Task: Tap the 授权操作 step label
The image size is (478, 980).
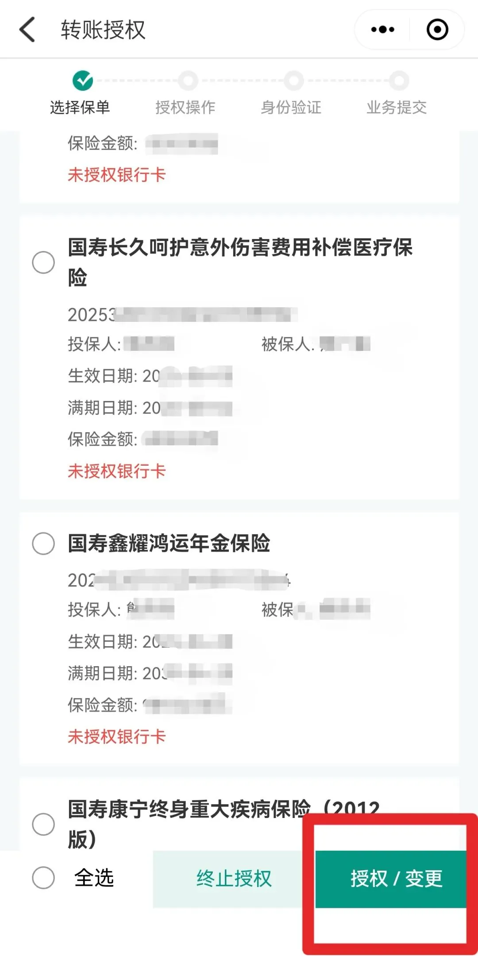Action: click(185, 107)
